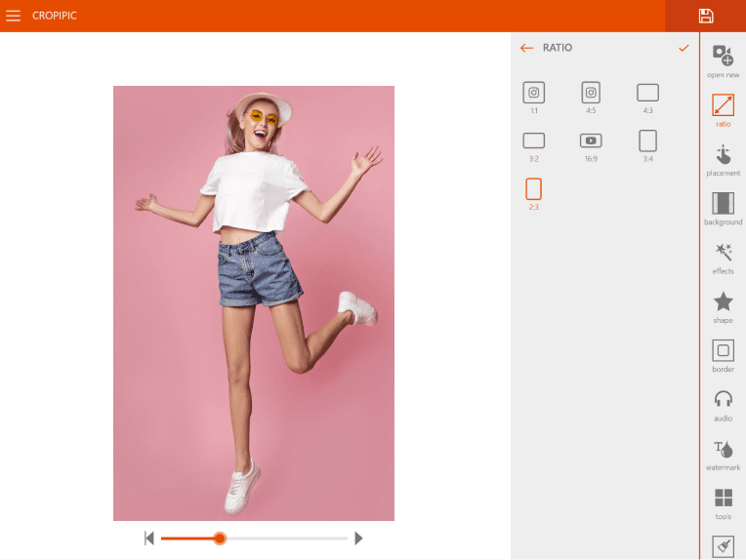The image size is (746, 560).
Task: Open a new file with open new
Action: click(x=723, y=59)
